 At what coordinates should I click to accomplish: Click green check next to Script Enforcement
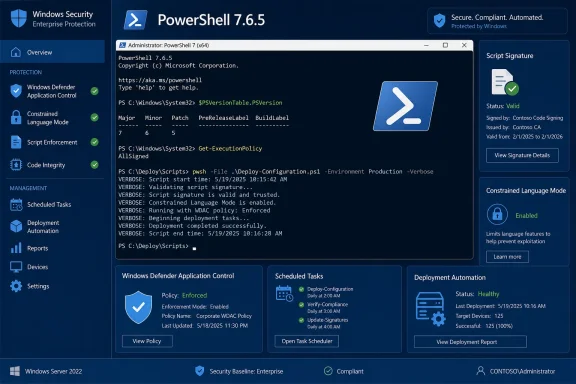pyautogui.click(x=94, y=142)
